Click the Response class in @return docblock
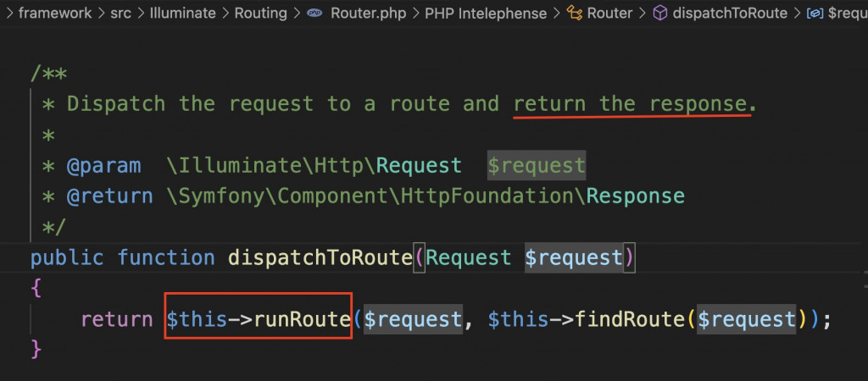Image resolution: width=868 pixels, height=381 pixels. coord(636,196)
